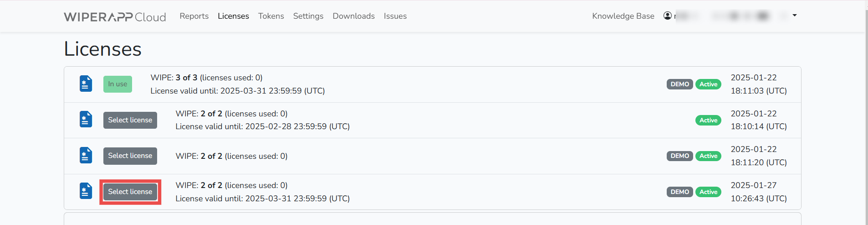Click the license file icon in the In use row

(86, 84)
